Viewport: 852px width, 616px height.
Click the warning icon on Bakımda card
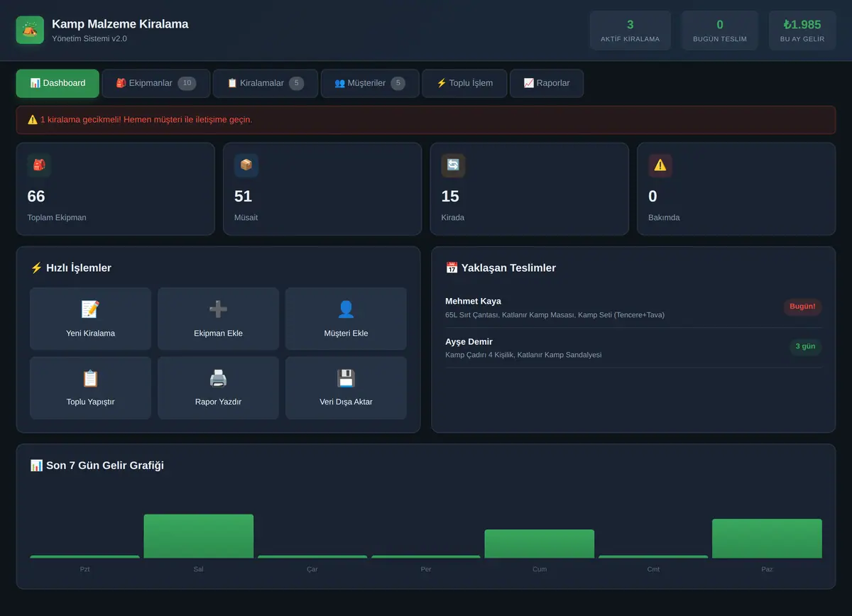(x=660, y=165)
